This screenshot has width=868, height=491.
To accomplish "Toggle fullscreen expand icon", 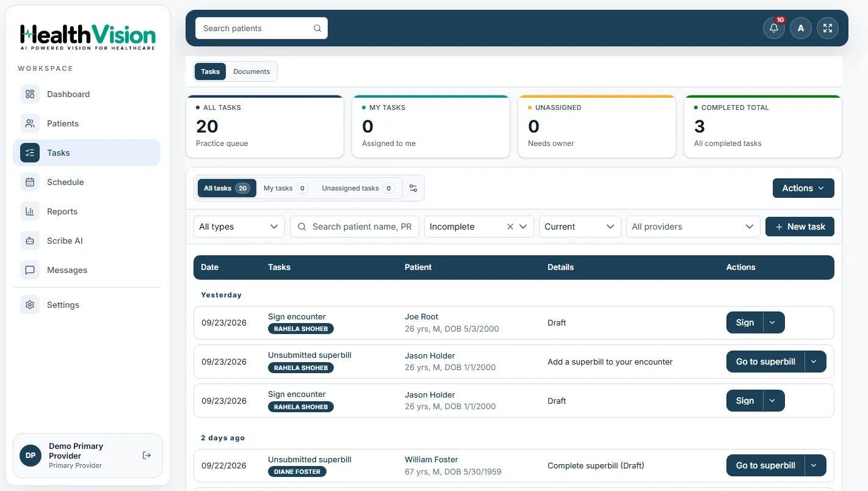I will click(828, 28).
